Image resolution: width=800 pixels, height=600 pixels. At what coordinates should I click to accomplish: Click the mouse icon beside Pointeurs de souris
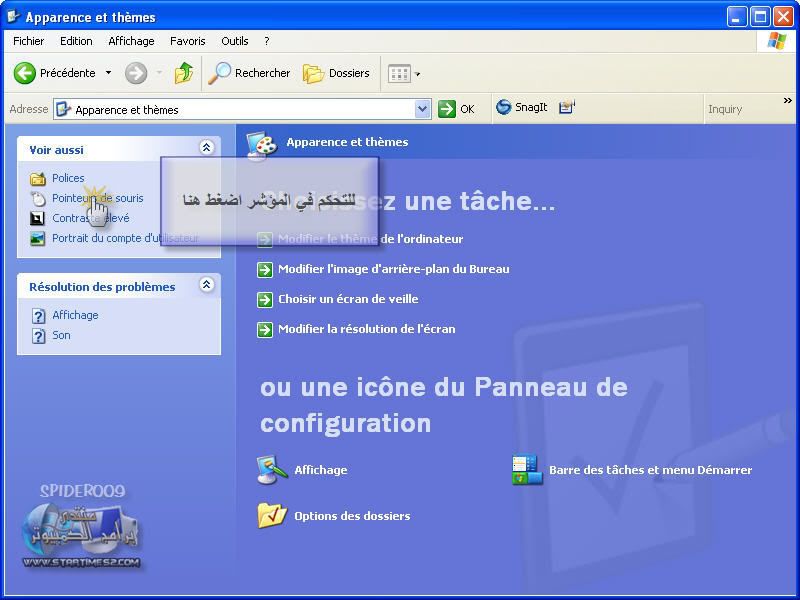(38, 198)
